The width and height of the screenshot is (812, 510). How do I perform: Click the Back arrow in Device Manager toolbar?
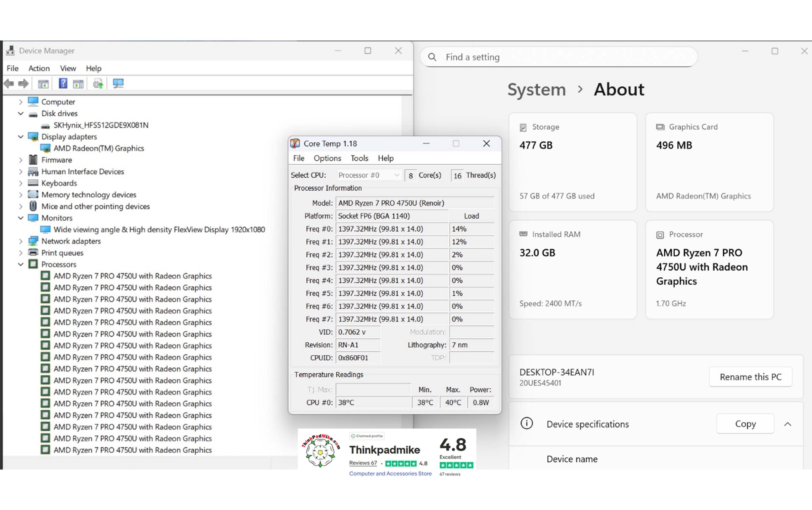9,84
